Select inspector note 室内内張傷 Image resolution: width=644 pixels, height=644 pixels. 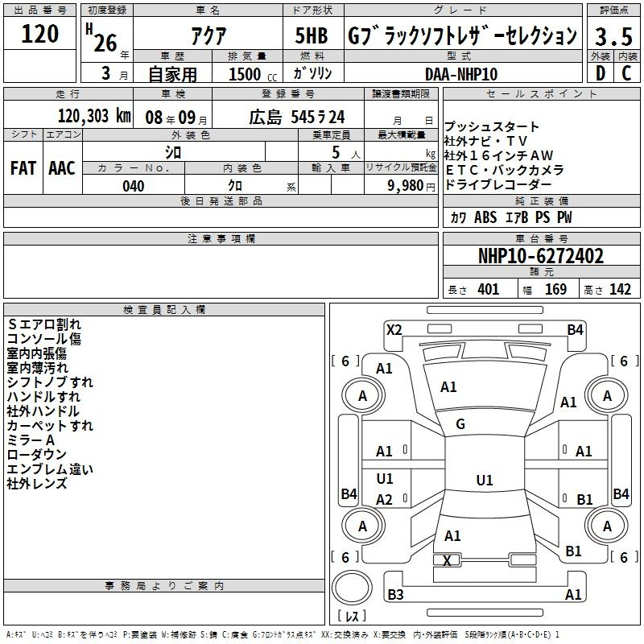(x=36, y=353)
